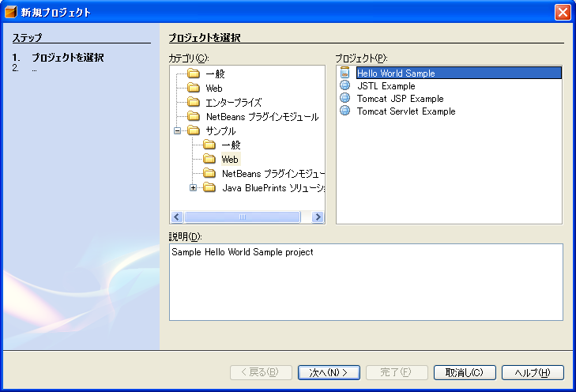
Task: Select the サンプル category label
Action: click(220, 130)
